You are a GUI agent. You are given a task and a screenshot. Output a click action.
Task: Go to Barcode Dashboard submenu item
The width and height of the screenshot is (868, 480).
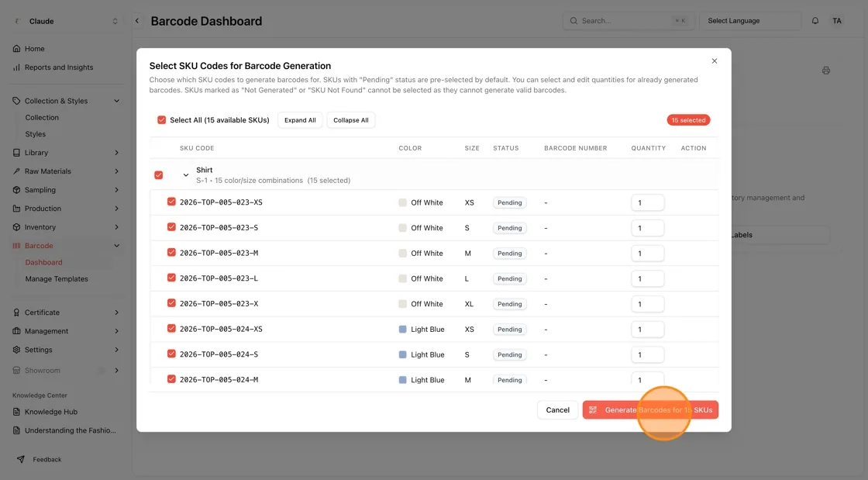click(x=43, y=262)
